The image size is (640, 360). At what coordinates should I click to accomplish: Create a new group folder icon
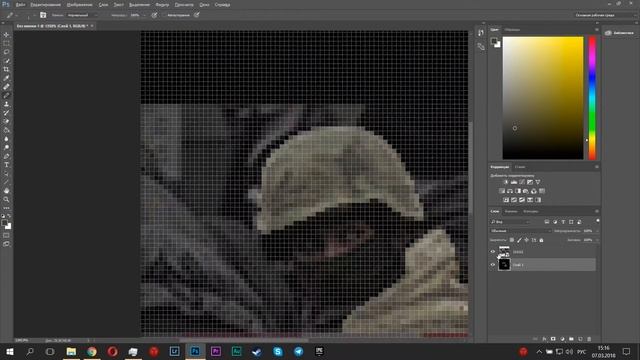pyautogui.click(x=571, y=339)
